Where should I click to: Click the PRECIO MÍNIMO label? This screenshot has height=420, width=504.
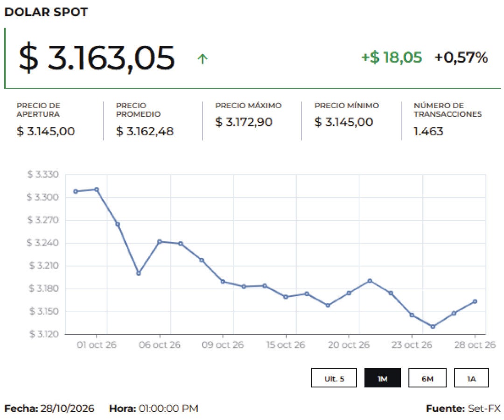click(346, 106)
